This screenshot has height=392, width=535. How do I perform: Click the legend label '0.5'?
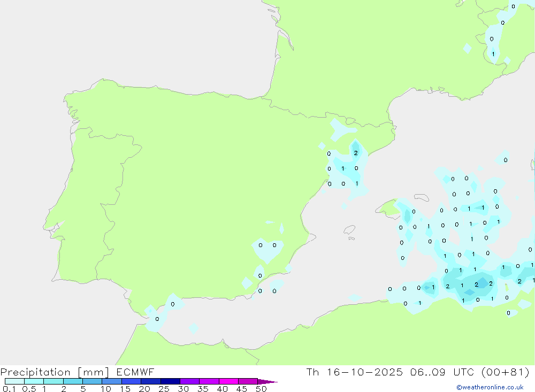(29, 389)
